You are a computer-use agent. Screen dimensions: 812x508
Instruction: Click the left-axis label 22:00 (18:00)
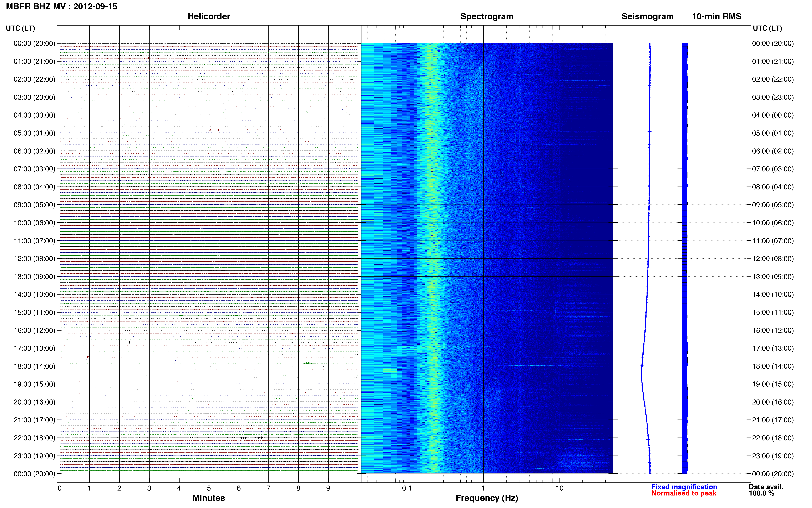(34, 438)
